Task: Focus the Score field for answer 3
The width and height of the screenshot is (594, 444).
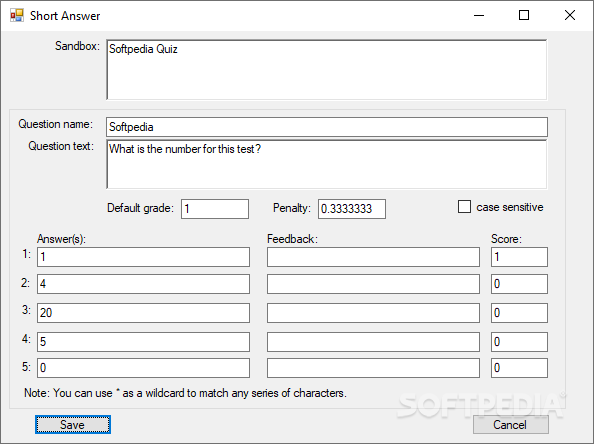Action: [x=519, y=313]
